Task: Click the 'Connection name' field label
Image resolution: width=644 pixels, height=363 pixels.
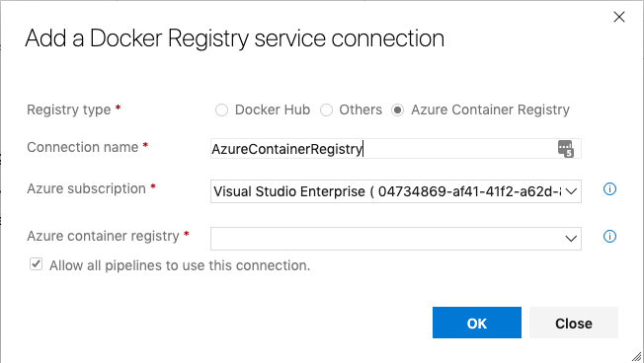Action: [83, 147]
